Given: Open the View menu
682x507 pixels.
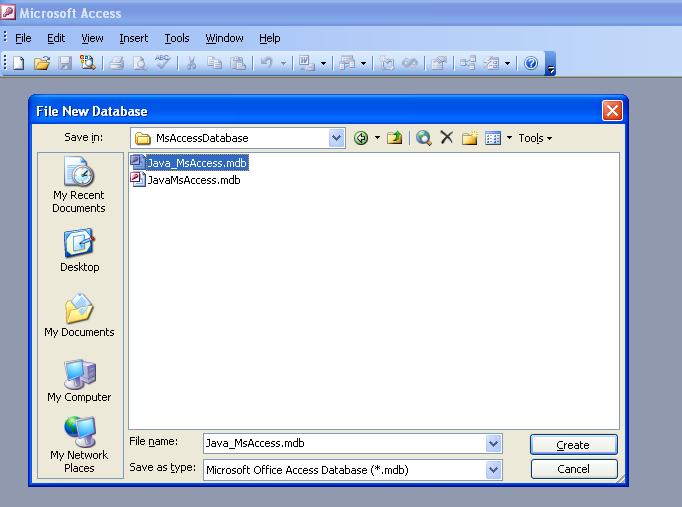Looking at the screenshot, I should pos(92,38).
